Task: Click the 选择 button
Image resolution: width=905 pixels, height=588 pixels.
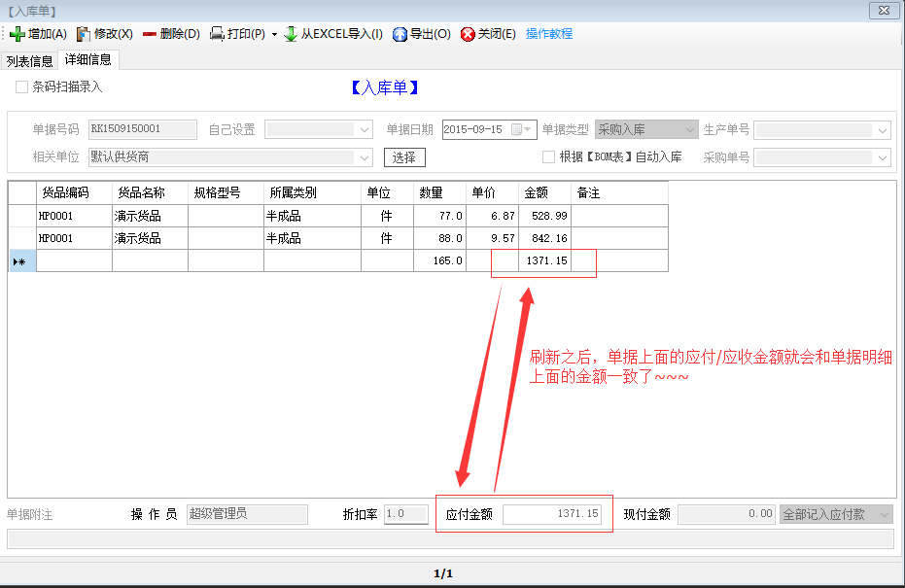Action: click(x=404, y=157)
